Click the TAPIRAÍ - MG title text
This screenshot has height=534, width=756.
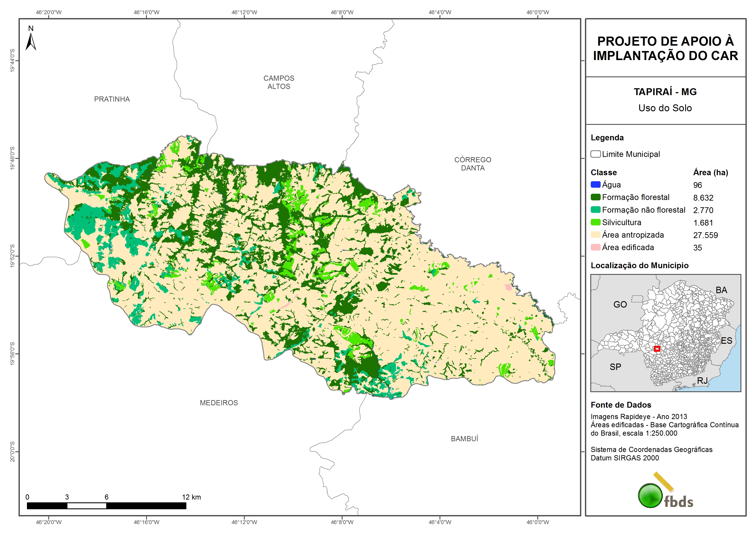665,92
